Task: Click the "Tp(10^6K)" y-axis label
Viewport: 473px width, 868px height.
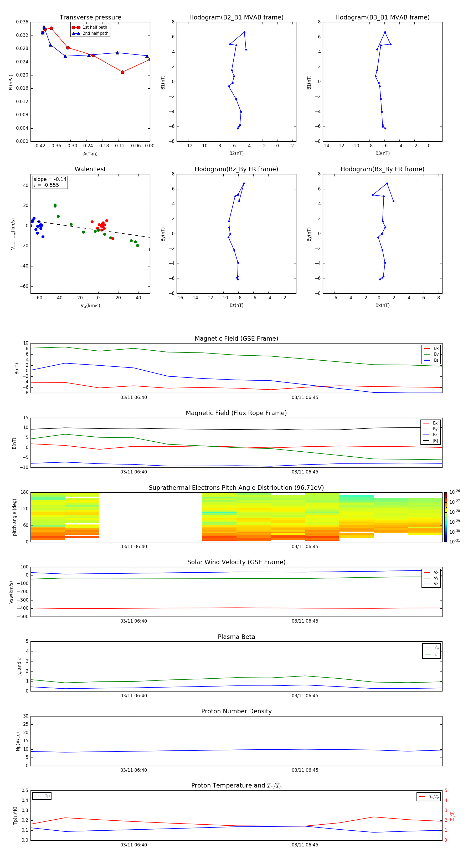Action: pos(15,815)
